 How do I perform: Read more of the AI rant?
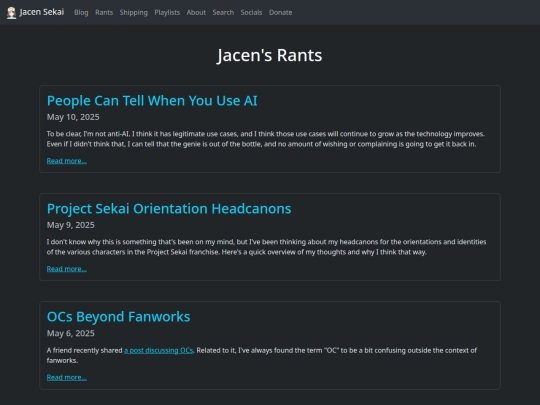pos(66,161)
